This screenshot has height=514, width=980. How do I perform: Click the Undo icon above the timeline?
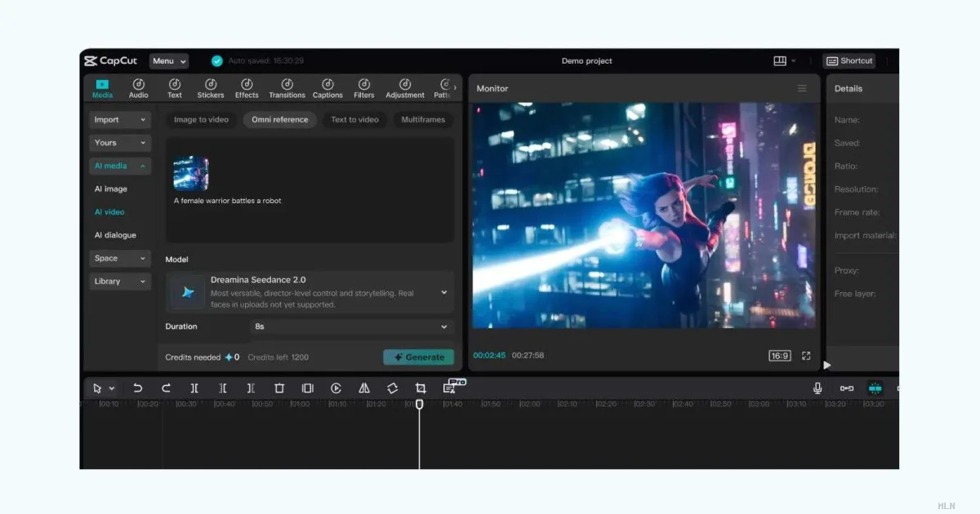pos(137,388)
